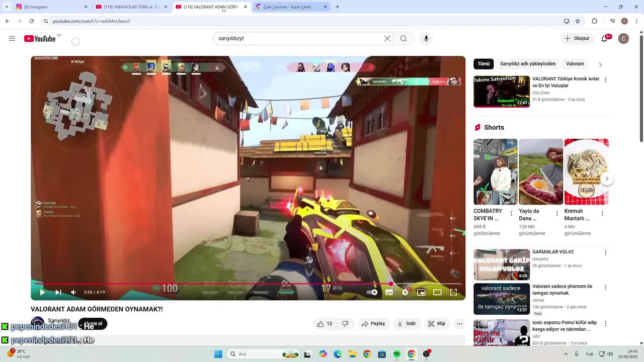This screenshot has width=644, height=362.
Task: Toggle subtitles in the player
Action: 389,292
